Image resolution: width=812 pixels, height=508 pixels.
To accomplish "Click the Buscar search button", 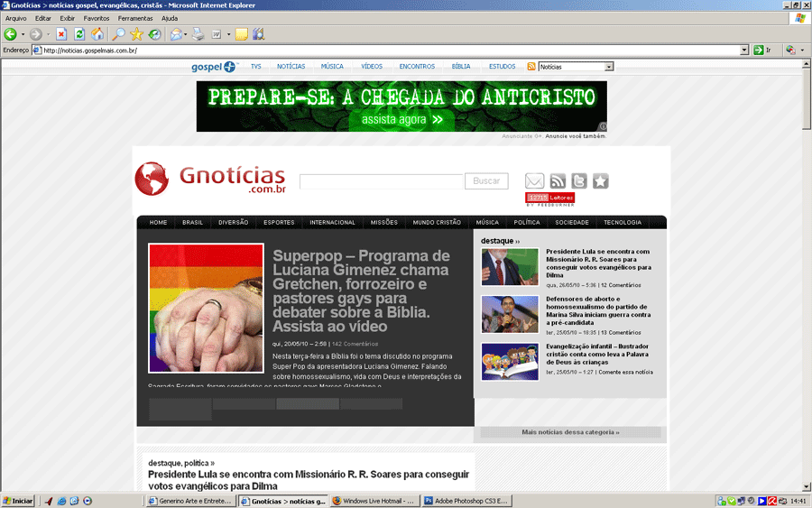I will [486, 180].
